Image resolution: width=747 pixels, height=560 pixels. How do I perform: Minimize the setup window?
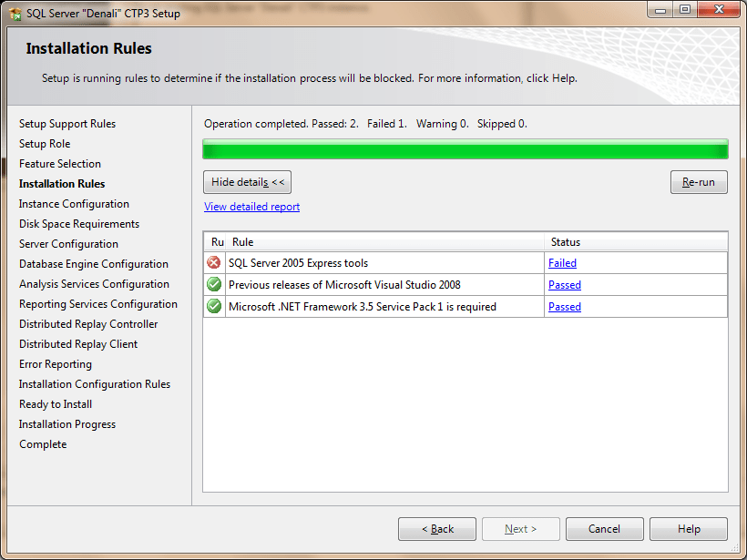click(x=660, y=10)
